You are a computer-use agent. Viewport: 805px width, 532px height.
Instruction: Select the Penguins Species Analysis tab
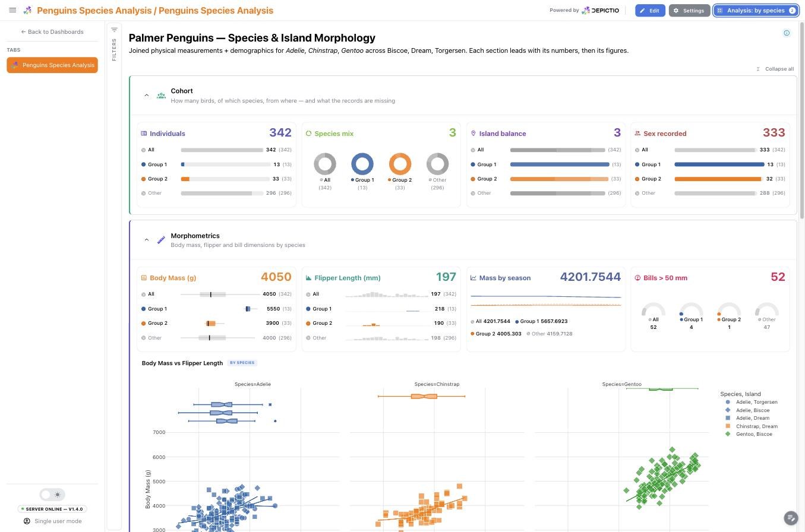(52, 65)
